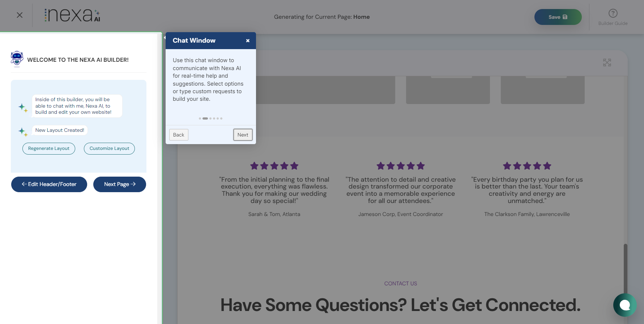This screenshot has width=644, height=324.
Task: Click 'Jameson Corp, Event Coordinator' attribution
Action: click(x=401, y=214)
